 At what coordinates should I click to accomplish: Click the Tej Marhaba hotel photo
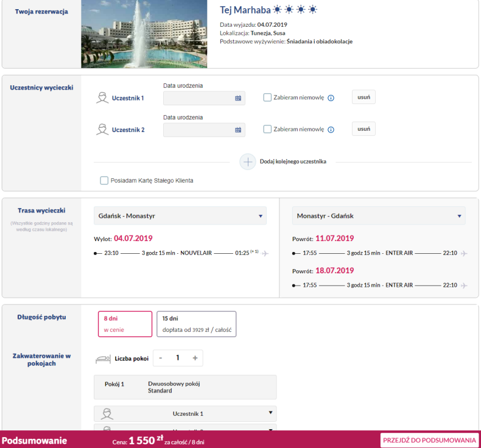[x=144, y=34]
